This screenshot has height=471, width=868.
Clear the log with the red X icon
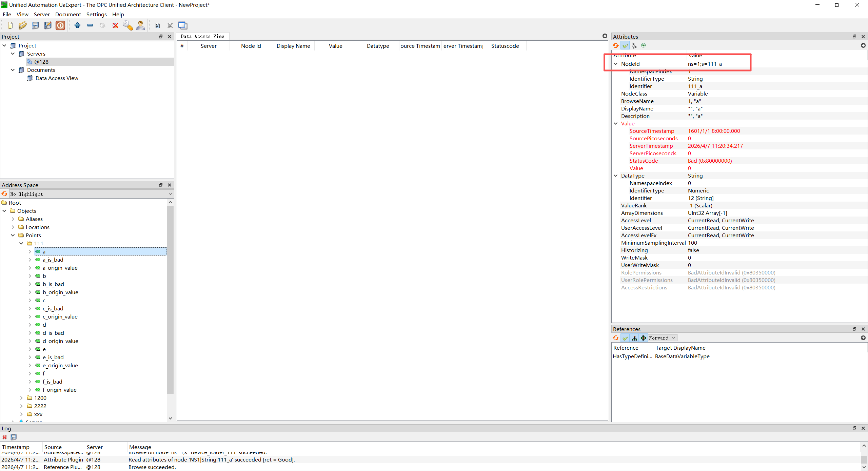(x=4, y=437)
